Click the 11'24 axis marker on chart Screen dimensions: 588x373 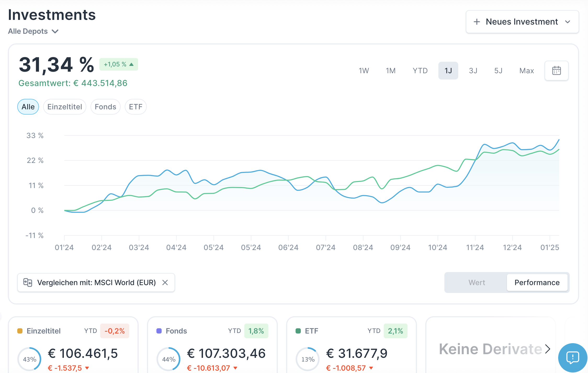pos(475,247)
